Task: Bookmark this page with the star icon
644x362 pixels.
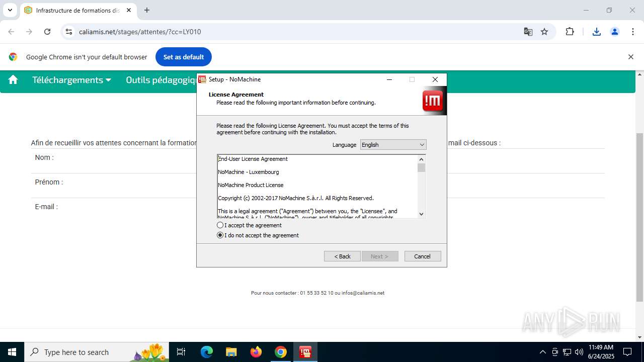Action: [544, 32]
